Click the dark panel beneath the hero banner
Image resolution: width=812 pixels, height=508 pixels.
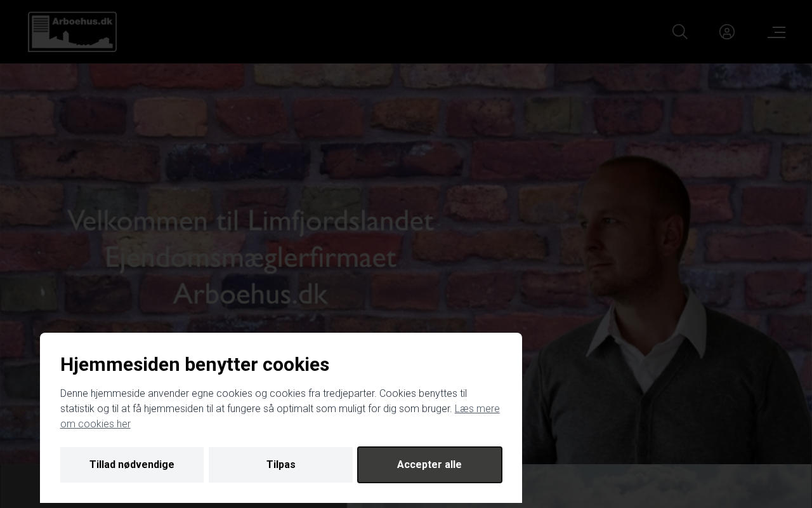coord(20,486)
